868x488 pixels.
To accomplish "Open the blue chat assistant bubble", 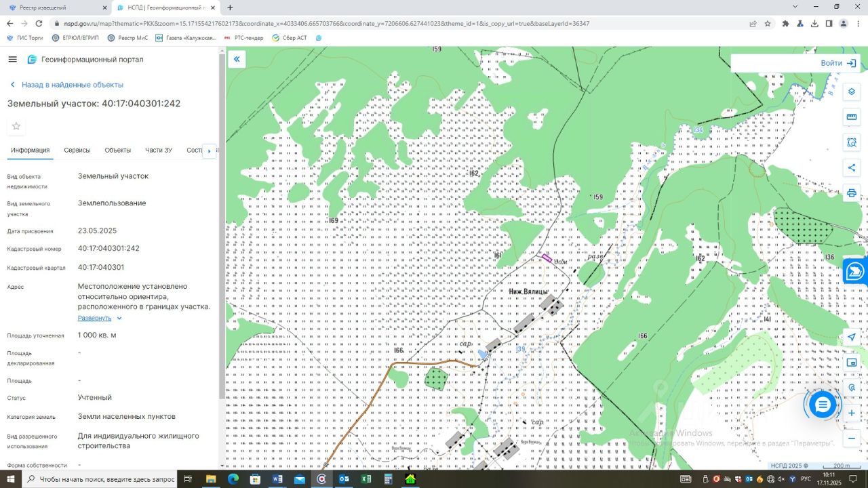I will point(823,405).
